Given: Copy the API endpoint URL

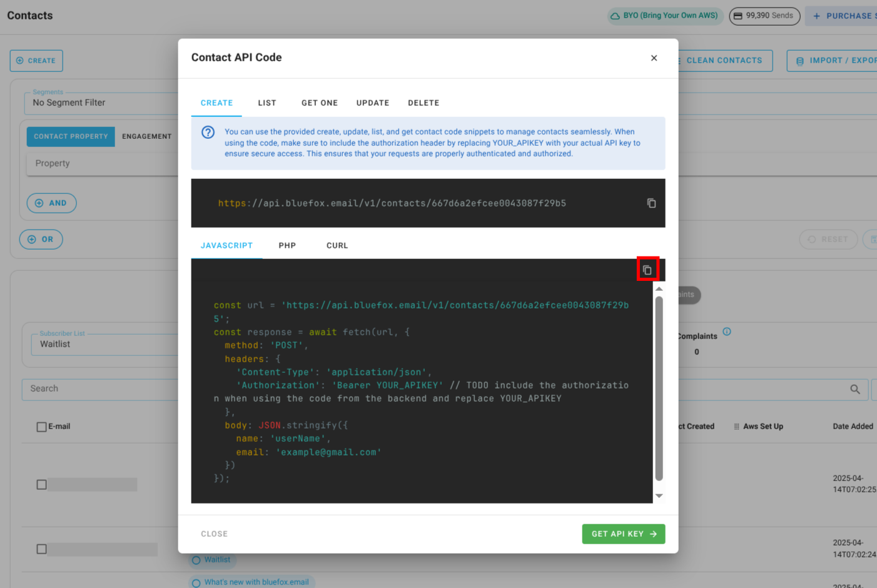Looking at the screenshot, I should coord(651,203).
